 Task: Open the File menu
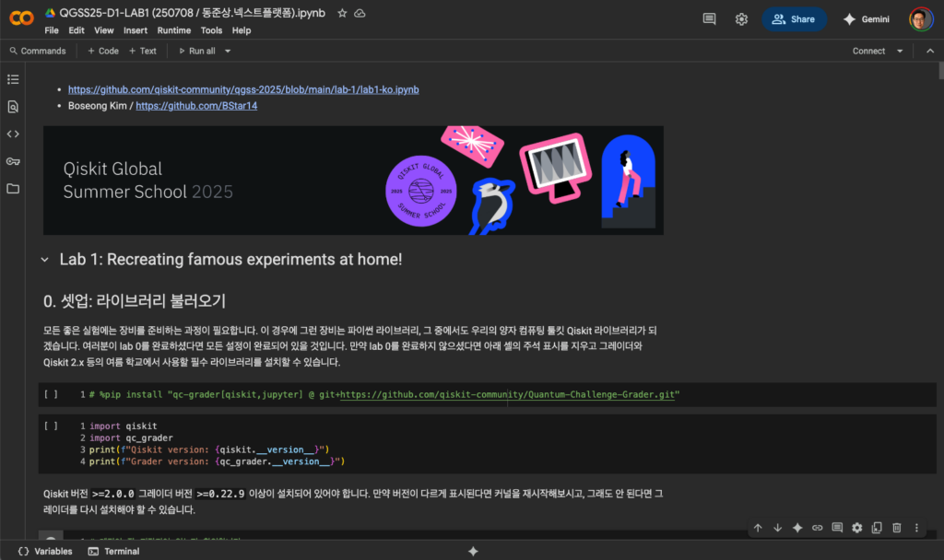coord(52,30)
